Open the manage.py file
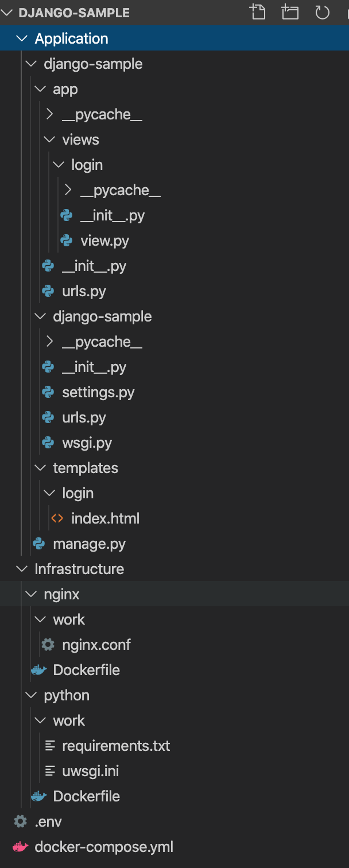This screenshot has height=868, width=349. coord(90,544)
